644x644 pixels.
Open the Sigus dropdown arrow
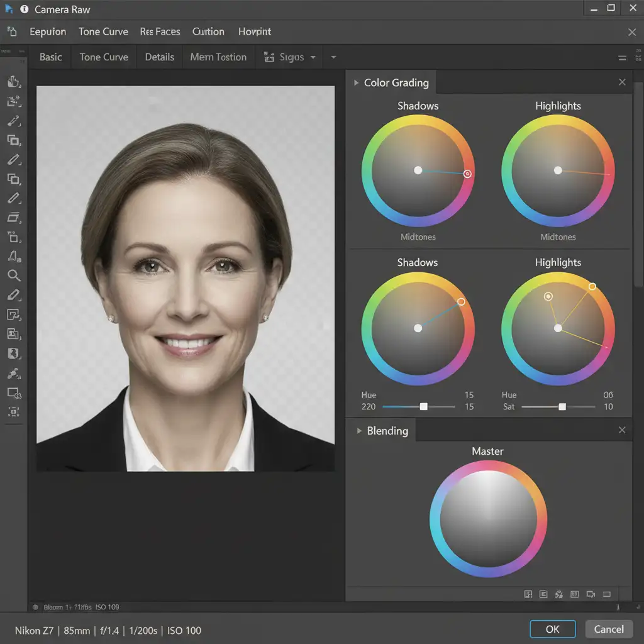point(311,57)
